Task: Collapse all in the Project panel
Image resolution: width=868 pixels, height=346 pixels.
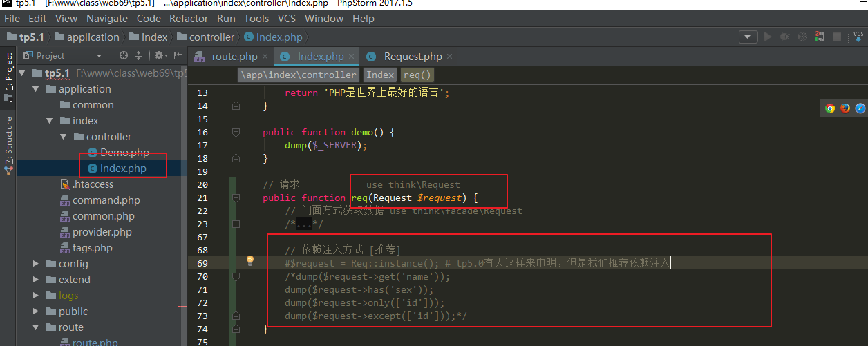Action: pyautogui.click(x=139, y=55)
